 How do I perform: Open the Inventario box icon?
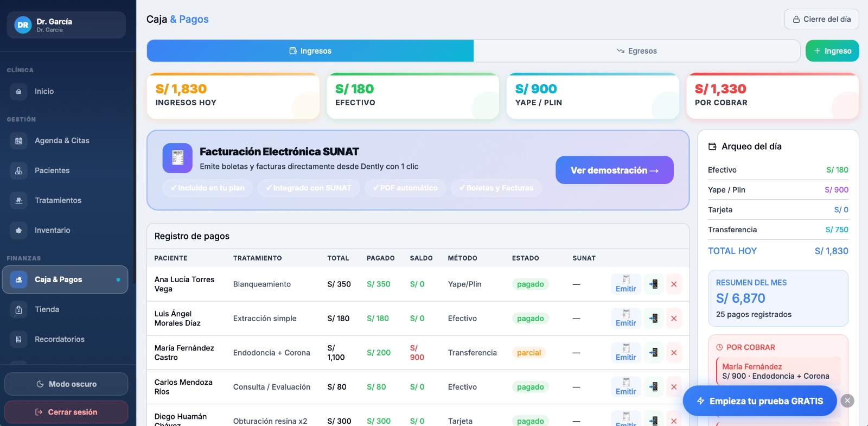point(18,230)
